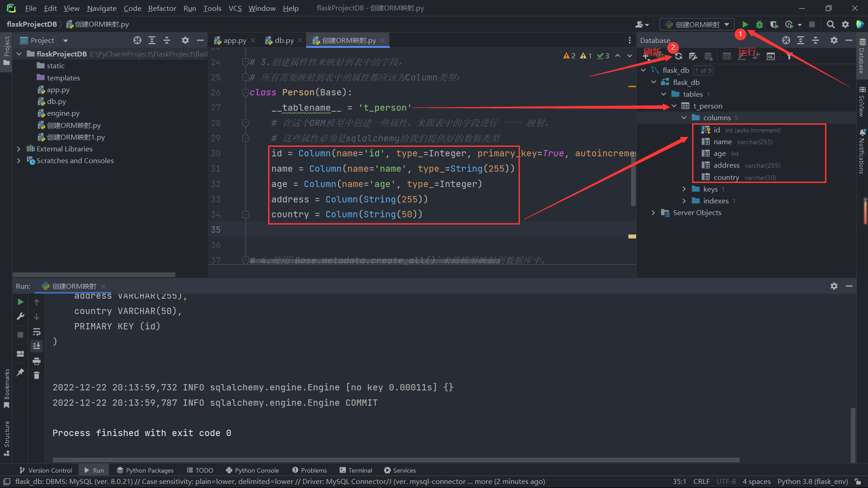Open the 创建ORM映射 run configuration dropdown
This screenshot has height=488, width=868.
click(x=697, y=24)
